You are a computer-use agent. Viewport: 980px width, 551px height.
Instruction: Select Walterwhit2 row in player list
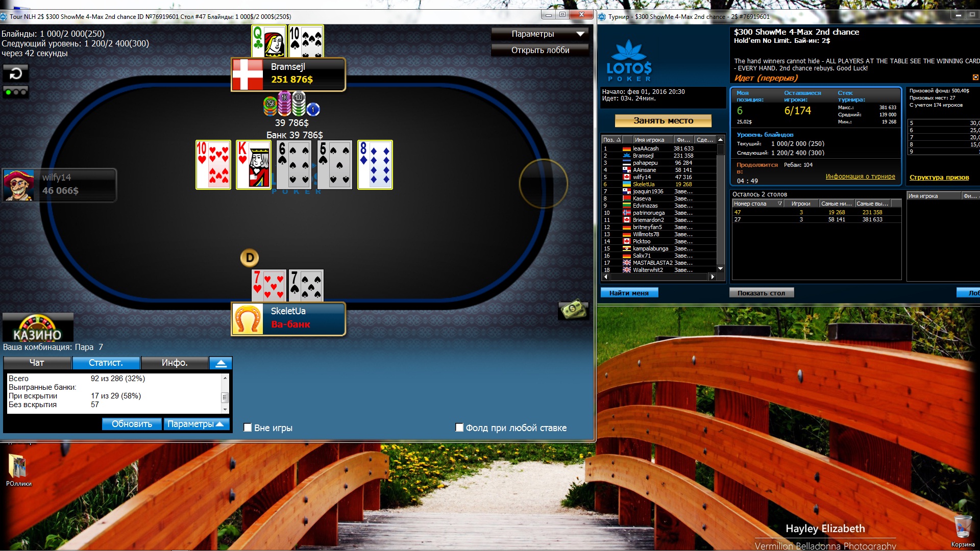(x=659, y=270)
